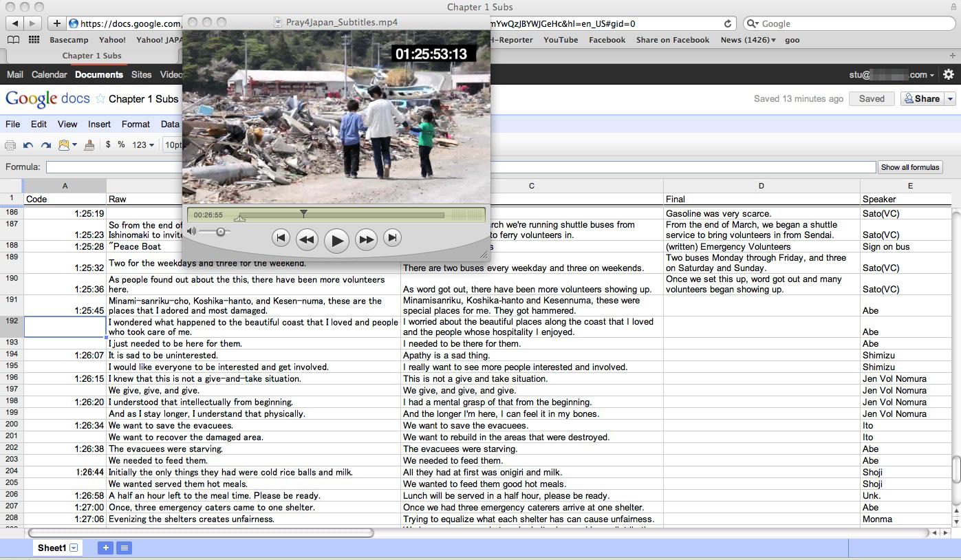Click the Share button
This screenshot has height=560, width=961.
[x=922, y=99]
